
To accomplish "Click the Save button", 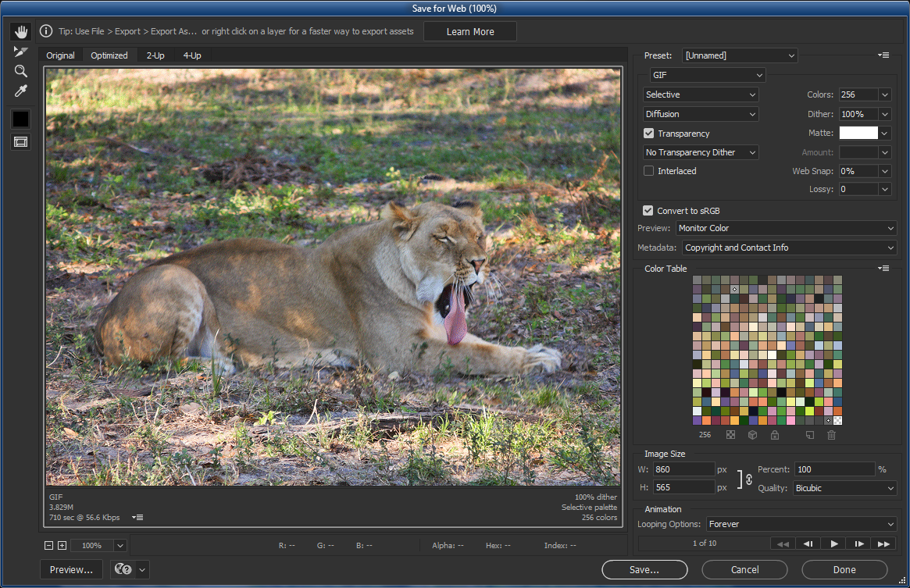I will [x=644, y=569].
